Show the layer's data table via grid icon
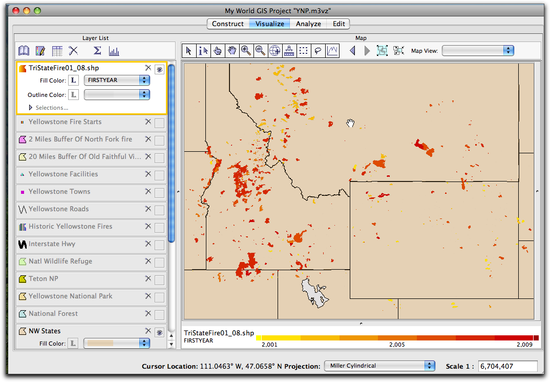 (x=57, y=51)
